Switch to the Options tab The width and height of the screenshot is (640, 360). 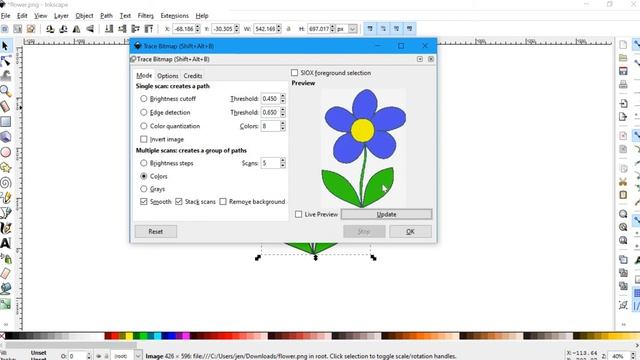click(168, 76)
